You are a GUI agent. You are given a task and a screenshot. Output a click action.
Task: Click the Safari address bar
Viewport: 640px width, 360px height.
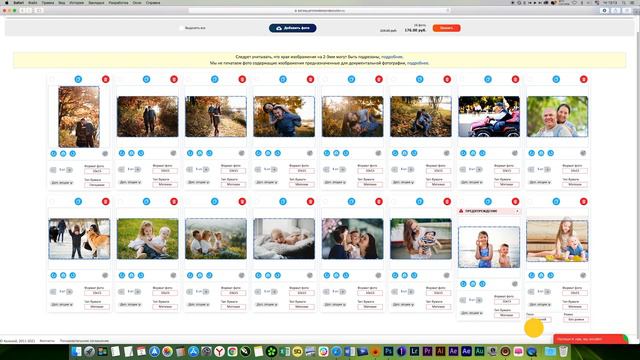pos(320,11)
